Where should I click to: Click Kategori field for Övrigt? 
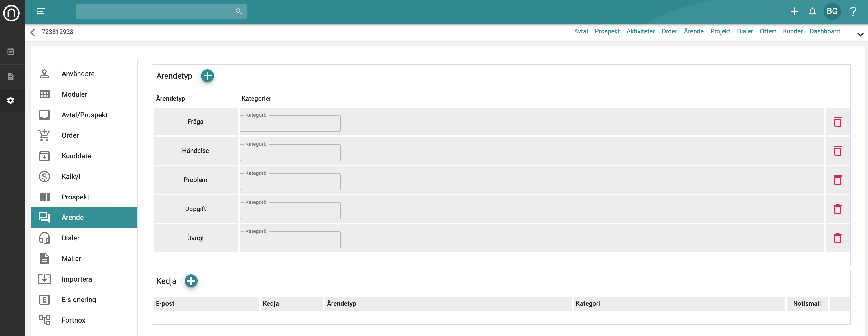[290, 240]
